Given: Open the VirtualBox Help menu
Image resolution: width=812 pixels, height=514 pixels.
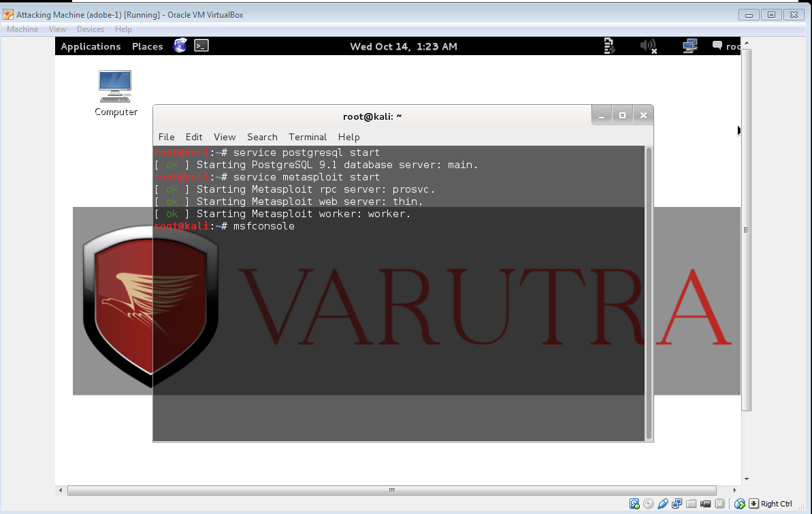Looking at the screenshot, I should pyautogui.click(x=123, y=29).
